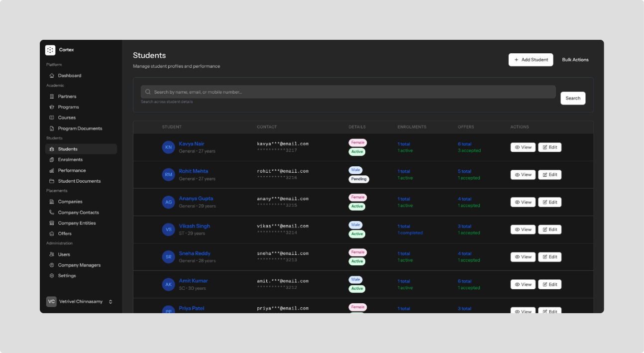Click "1 completed" enrolment for Vikash Singh

coord(410,233)
